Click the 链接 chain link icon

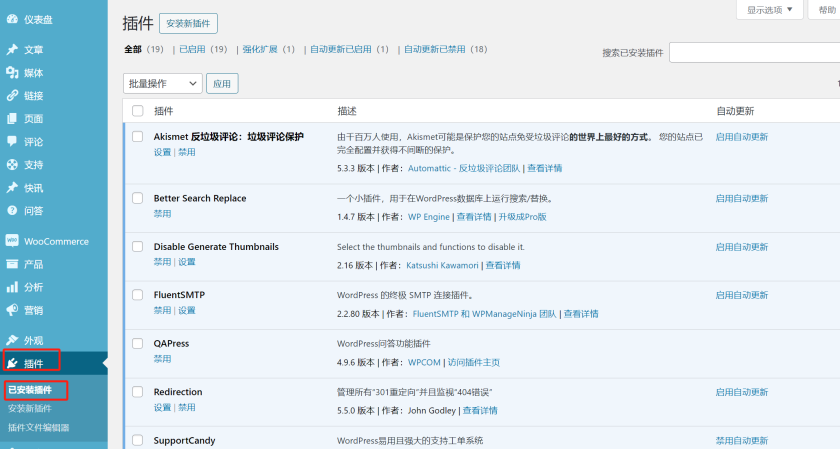12,96
